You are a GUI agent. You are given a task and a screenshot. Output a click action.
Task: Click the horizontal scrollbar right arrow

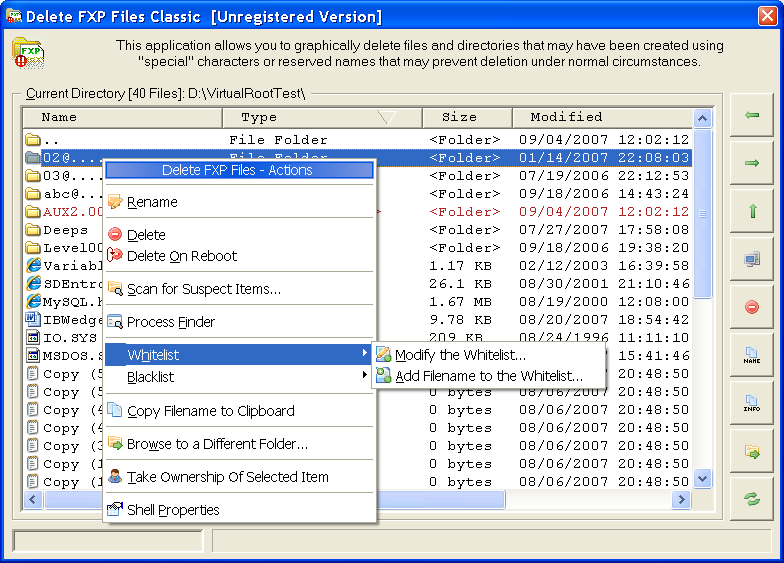[682, 499]
